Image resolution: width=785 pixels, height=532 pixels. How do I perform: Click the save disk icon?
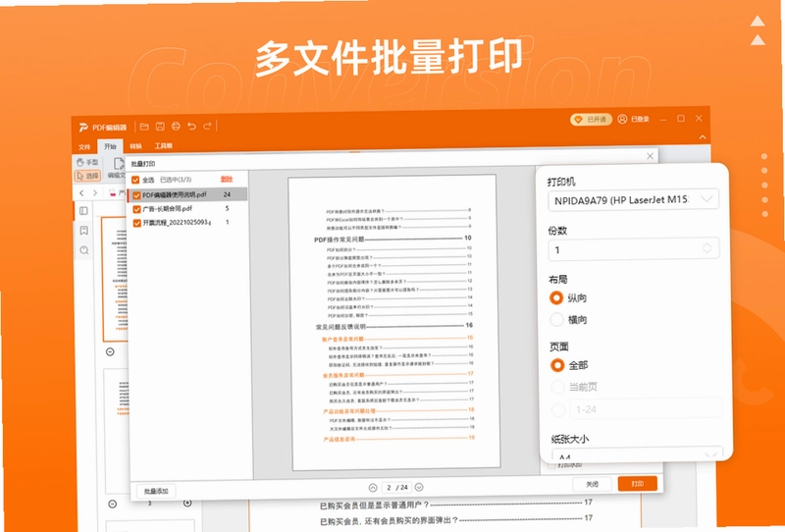[160, 127]
